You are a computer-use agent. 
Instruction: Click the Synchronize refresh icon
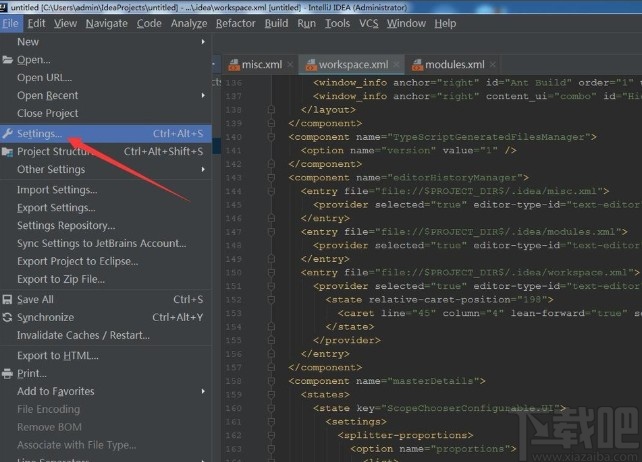[x=8, y=318]
